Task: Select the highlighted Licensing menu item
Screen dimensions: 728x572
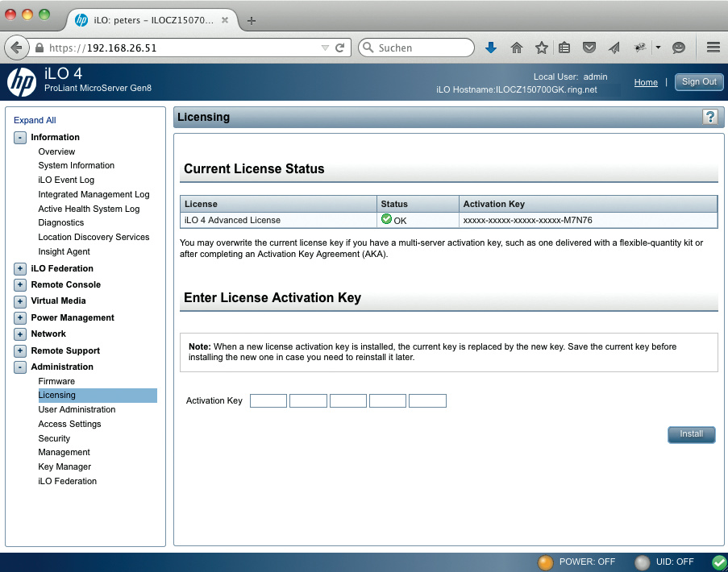Action: pyautogui.click(x=98, y=396)
